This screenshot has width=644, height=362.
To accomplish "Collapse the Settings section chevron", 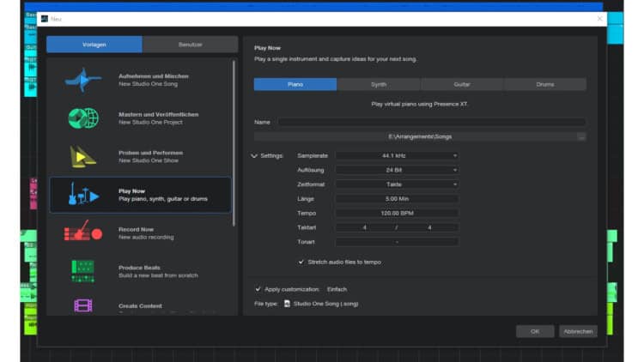I will [x=254, y=156].
